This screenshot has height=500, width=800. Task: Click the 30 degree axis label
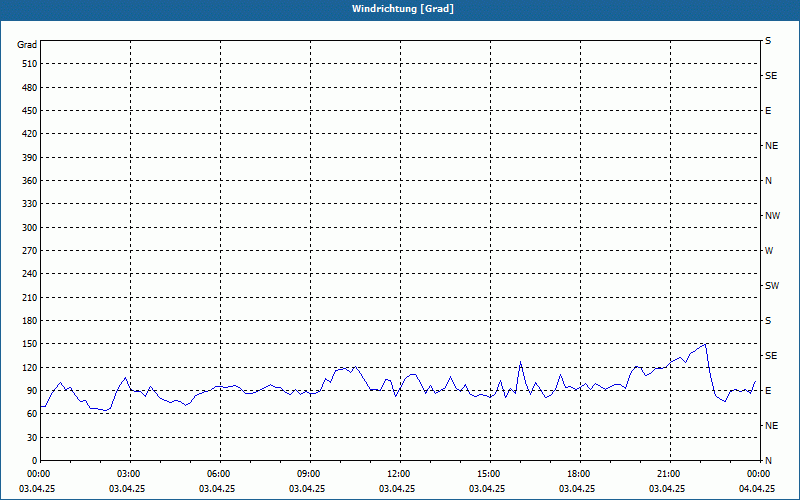pyautogui.click(x=32, y=437)
